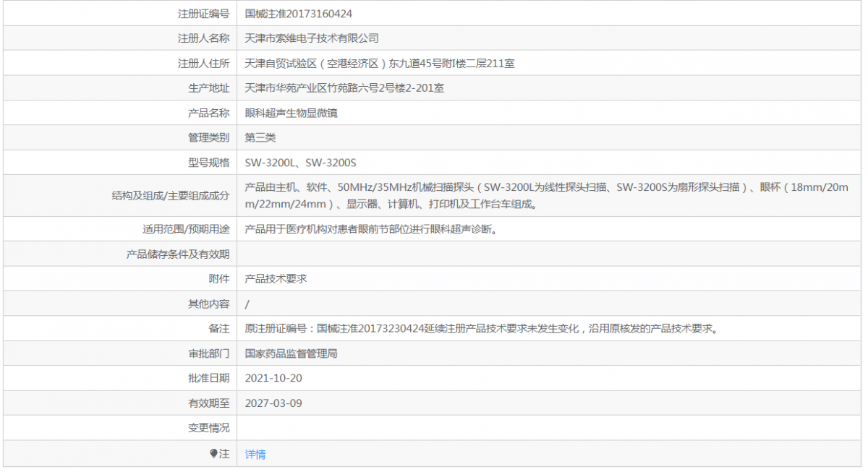
Task: Click the 其他内容 row label
Action: click(208, 304)
